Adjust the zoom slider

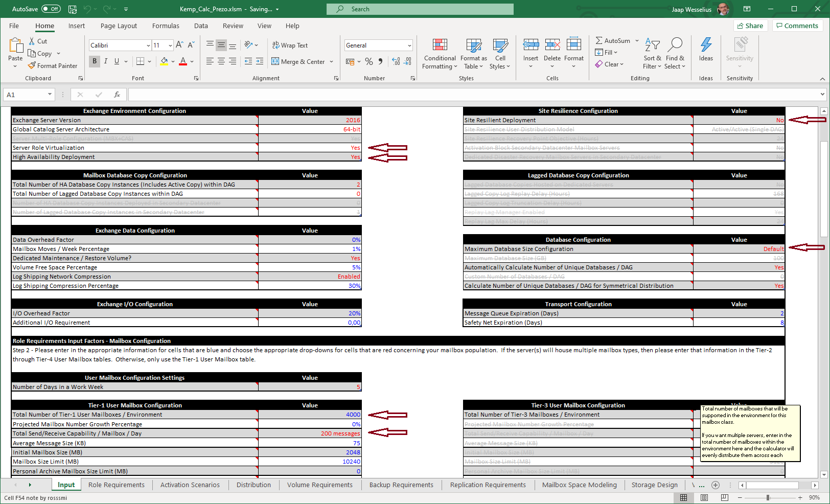[768, 496]
